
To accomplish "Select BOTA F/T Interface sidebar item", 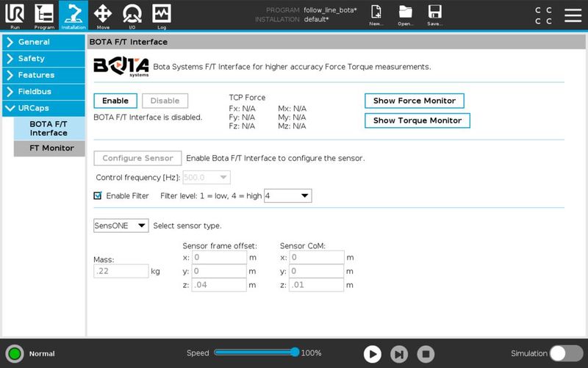I will [x=49, y=129].
